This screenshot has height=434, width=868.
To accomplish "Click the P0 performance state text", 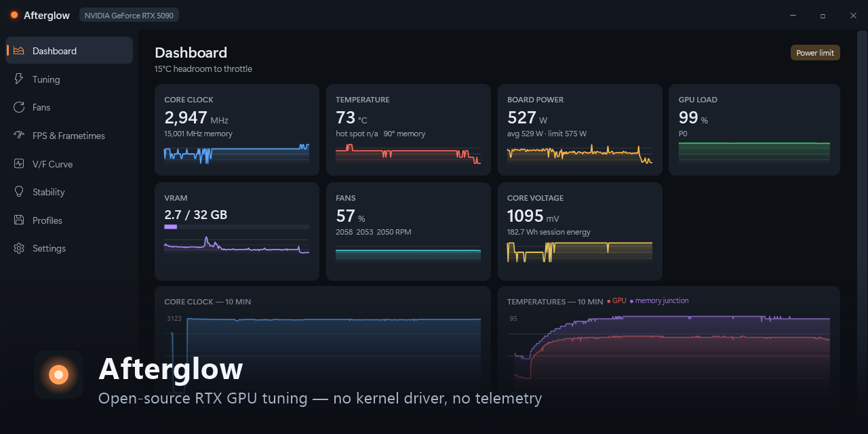I will coord(683,134).
